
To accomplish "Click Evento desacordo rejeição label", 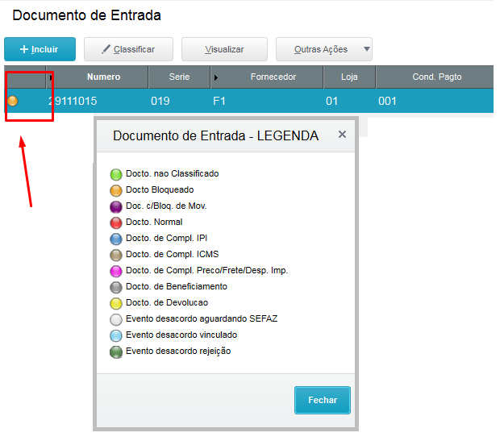I will 178,351.
